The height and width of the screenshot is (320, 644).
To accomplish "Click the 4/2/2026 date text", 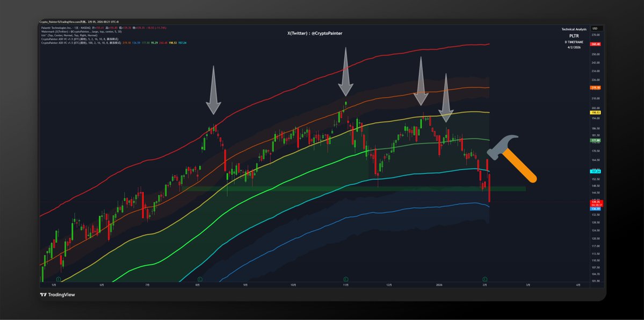I will (574, 47).
